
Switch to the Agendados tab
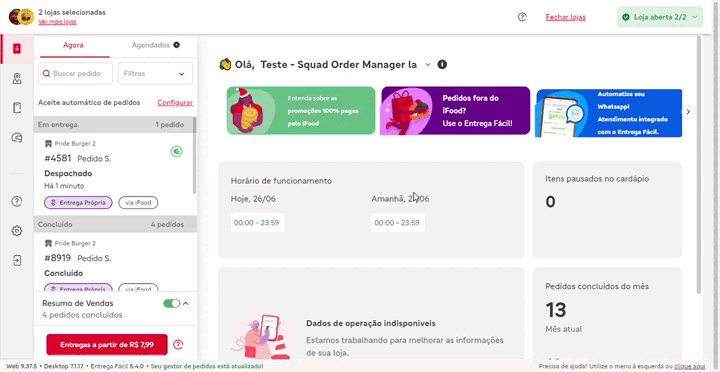155,45
